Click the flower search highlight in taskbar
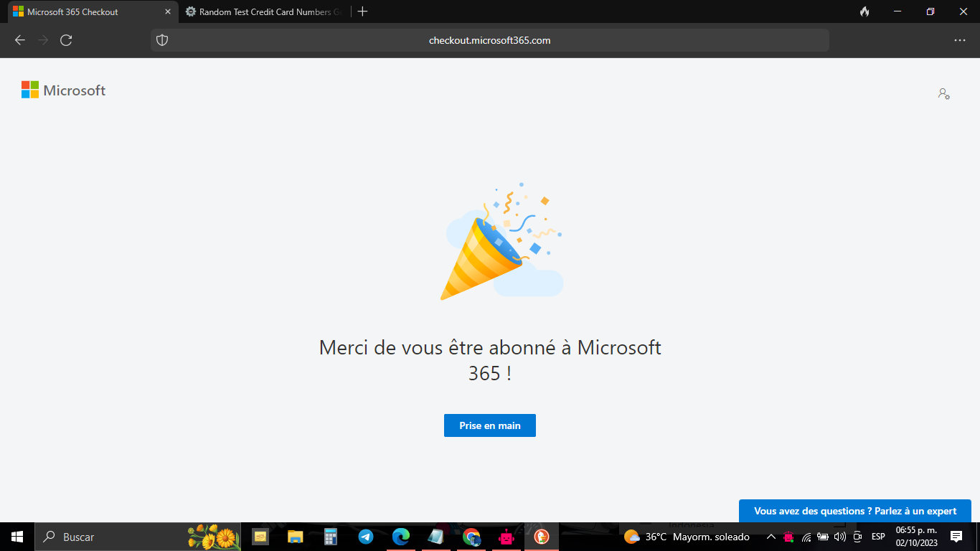This screenshot has height=551, width=980. click(213, 537)
